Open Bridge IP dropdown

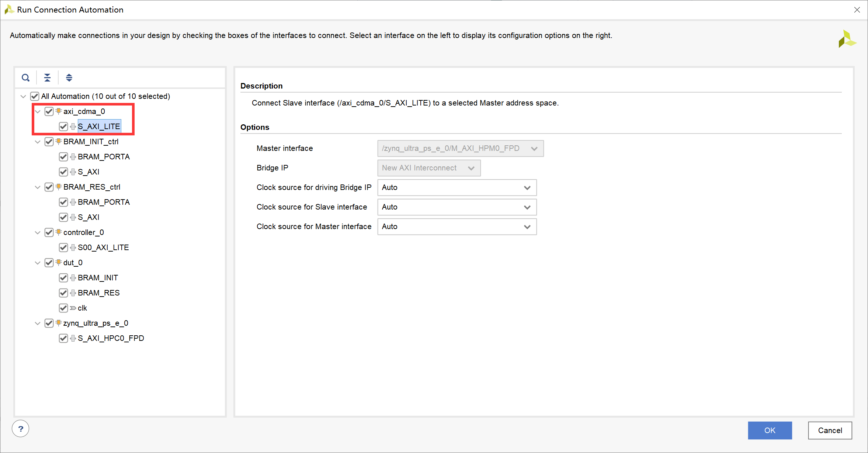(x=429, y=168)
